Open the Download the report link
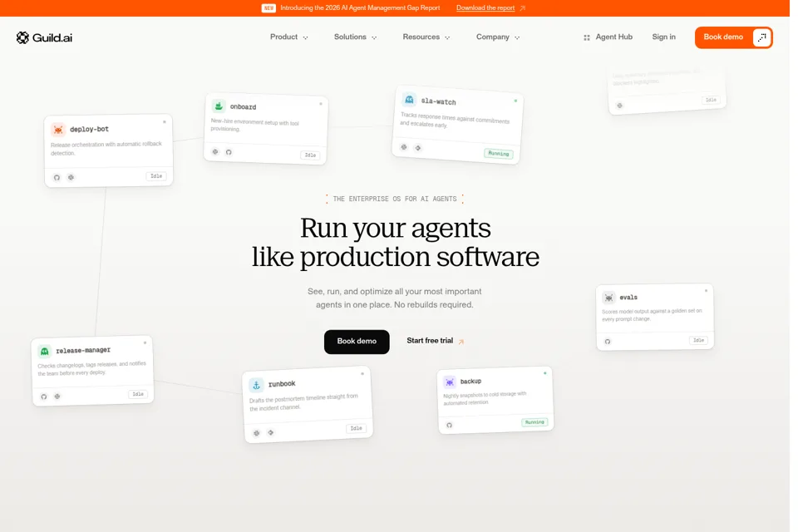This screenshot has height=532, width=798. pos(485,8)
